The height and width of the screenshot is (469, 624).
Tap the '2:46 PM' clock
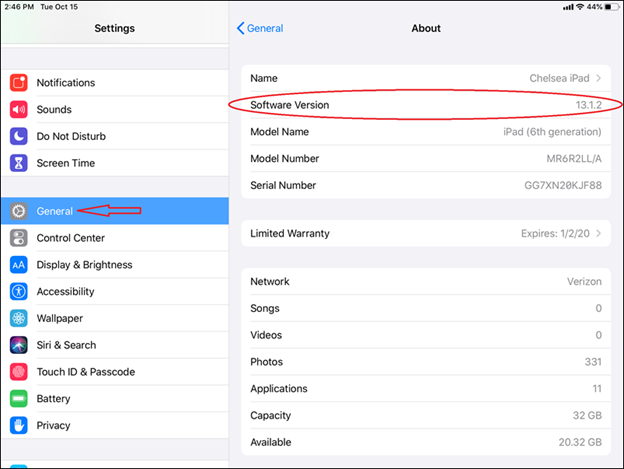[19, 7]
